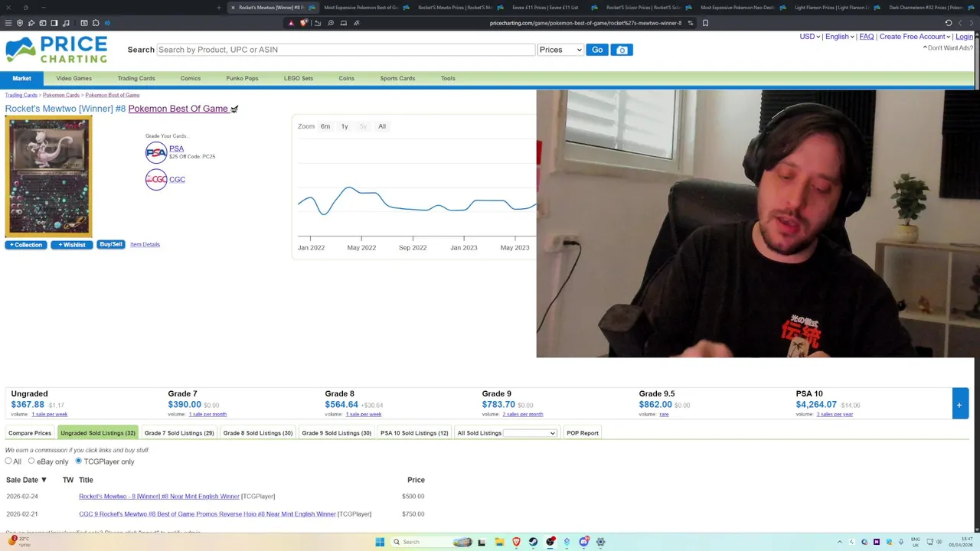The image size is (980, 551).
Task: Set chart zoom to 6m
Action: [325, 126]
